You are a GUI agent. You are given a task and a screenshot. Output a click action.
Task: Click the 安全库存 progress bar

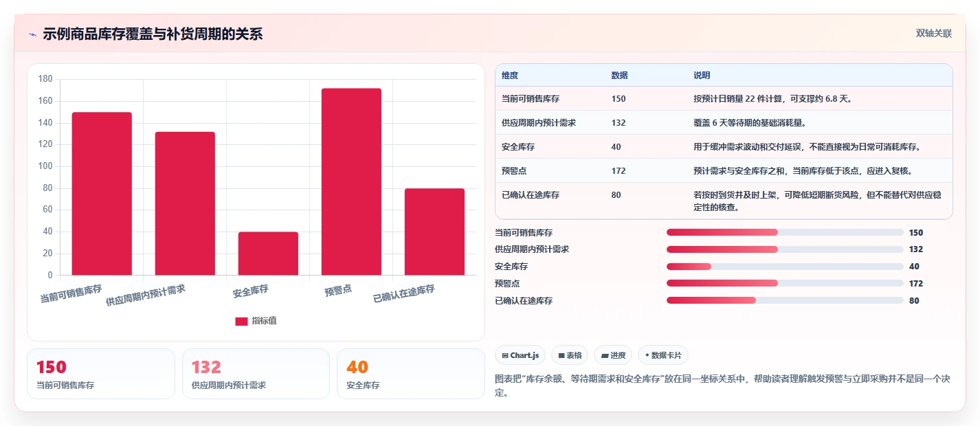click(785, 267)
